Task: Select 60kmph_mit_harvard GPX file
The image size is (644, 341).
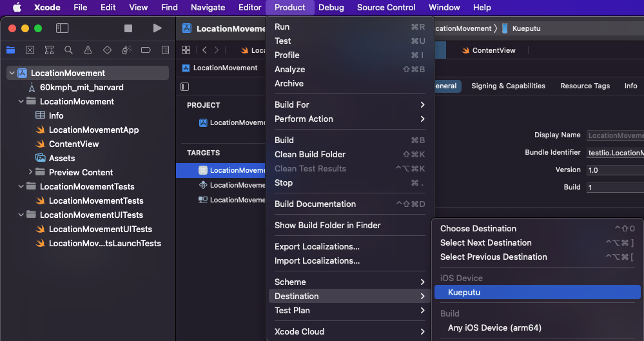Action: 76,87
